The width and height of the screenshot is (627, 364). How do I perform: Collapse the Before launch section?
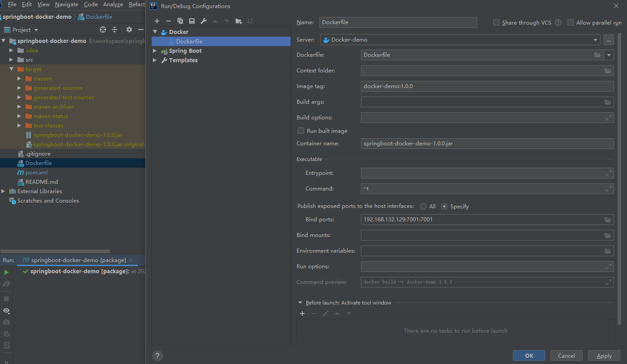pyautogui.click(x=300, y=303)
